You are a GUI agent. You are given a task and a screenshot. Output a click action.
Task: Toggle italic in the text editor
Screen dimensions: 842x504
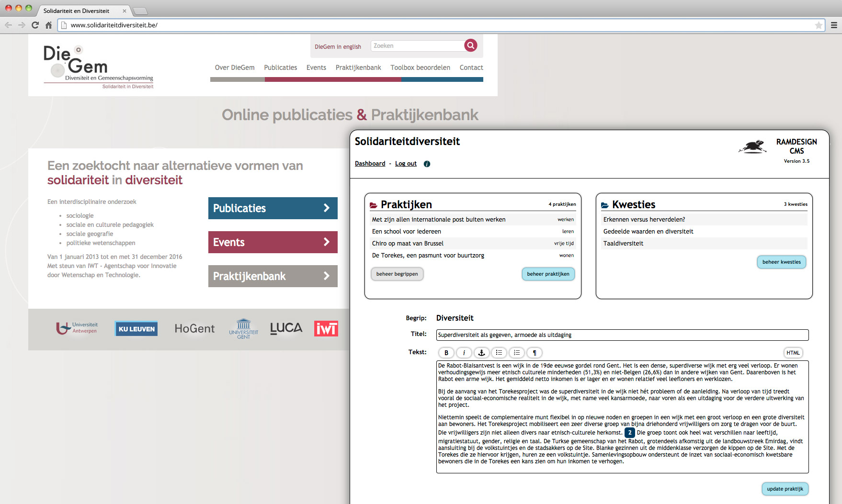464,353
